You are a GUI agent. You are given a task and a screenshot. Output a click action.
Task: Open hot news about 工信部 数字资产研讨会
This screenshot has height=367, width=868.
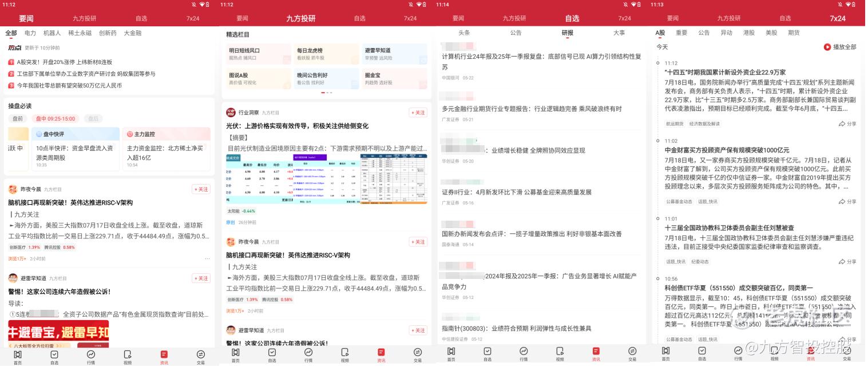coord(82,74)
